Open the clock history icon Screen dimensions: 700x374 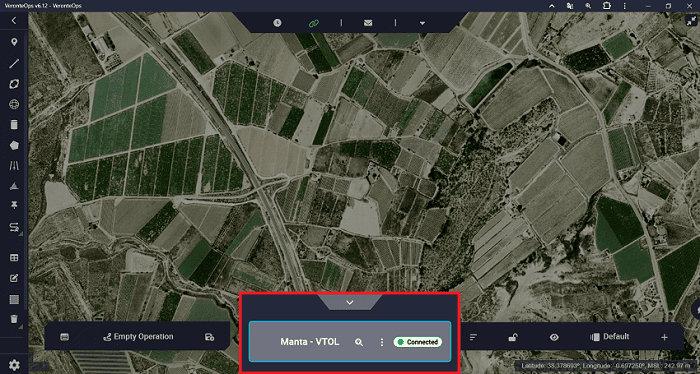pyautogui.click(x=277, y=23)
